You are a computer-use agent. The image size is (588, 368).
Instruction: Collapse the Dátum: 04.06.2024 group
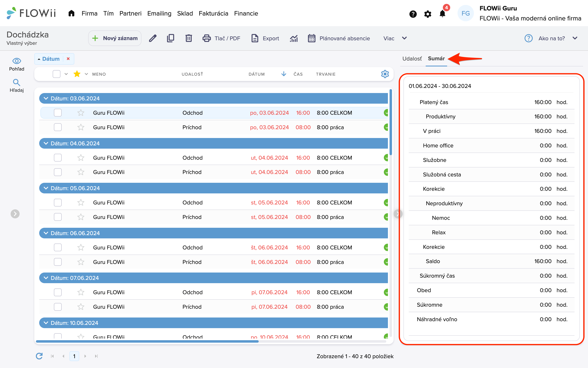pyautogui.click(x=46, y=143)
